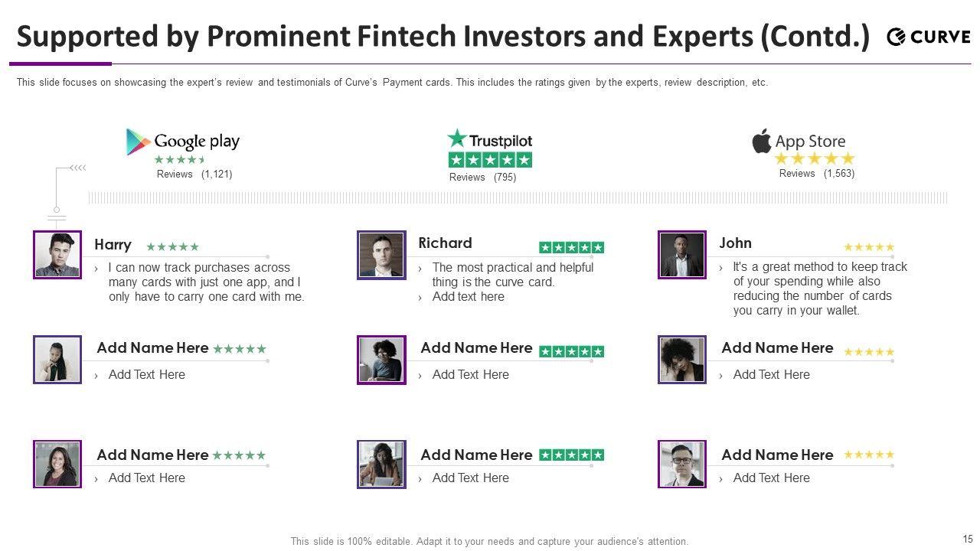Screen dimensions: 980x551
Task: Select John's profile photo
Action: (681, 255)
